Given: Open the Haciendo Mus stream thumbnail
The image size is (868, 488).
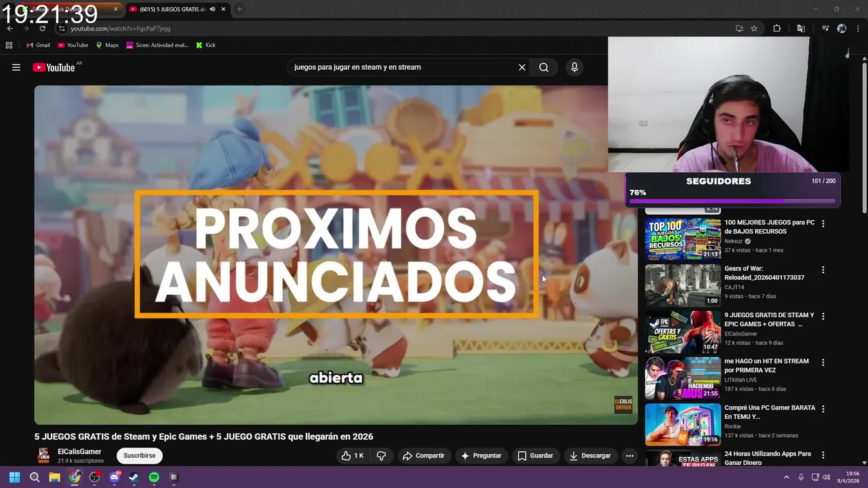Looking at the screenshot, I should [x=682, y=378].
